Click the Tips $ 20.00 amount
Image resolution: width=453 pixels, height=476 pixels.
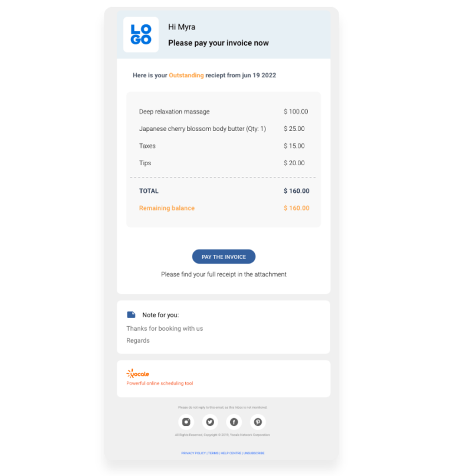pos(294,163)
